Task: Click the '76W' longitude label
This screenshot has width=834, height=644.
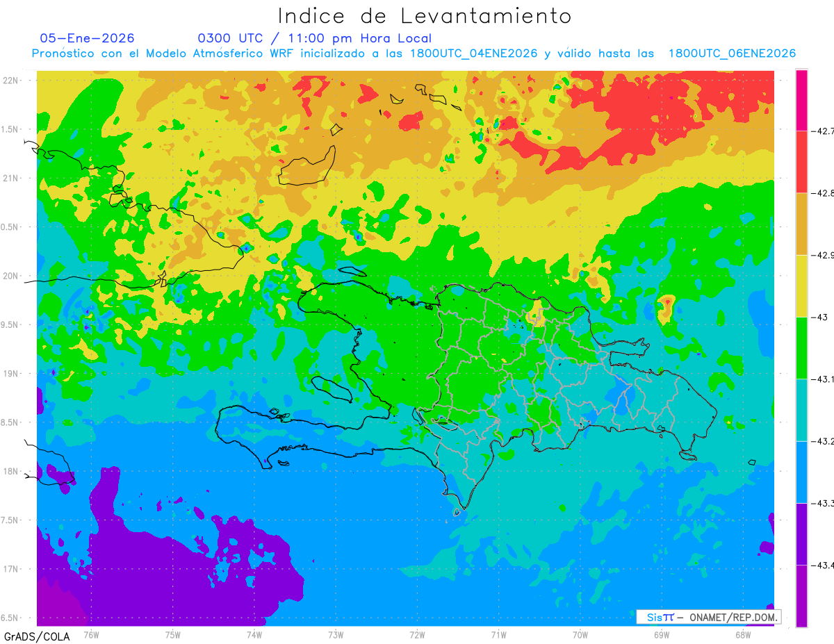Action: [x=91, y=635]
